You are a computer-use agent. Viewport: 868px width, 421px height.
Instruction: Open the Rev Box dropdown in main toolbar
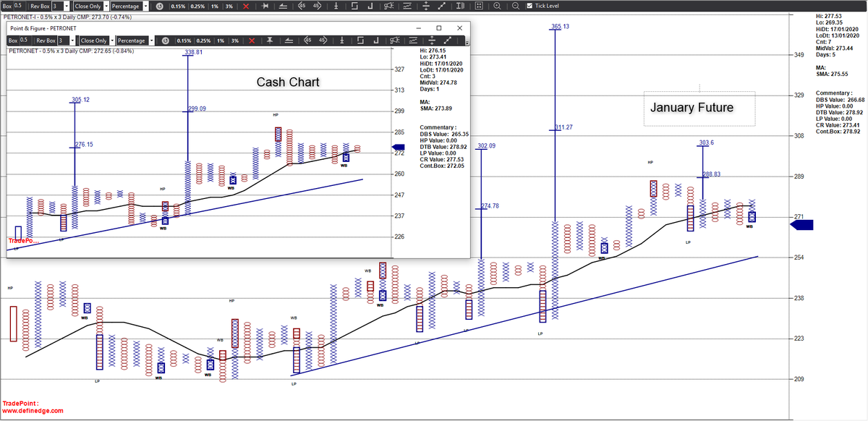click(67, 6)
